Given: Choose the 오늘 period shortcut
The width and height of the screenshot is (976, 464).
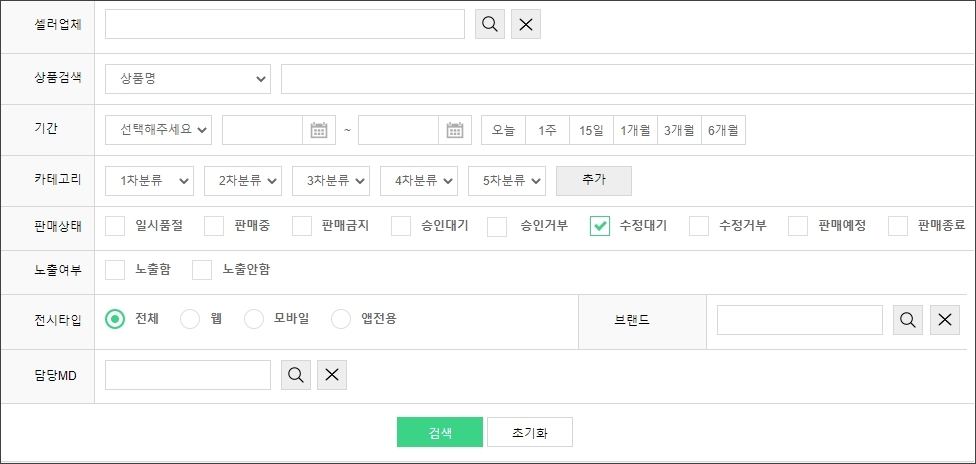Looking at the screenshot, I should point(503,130).
